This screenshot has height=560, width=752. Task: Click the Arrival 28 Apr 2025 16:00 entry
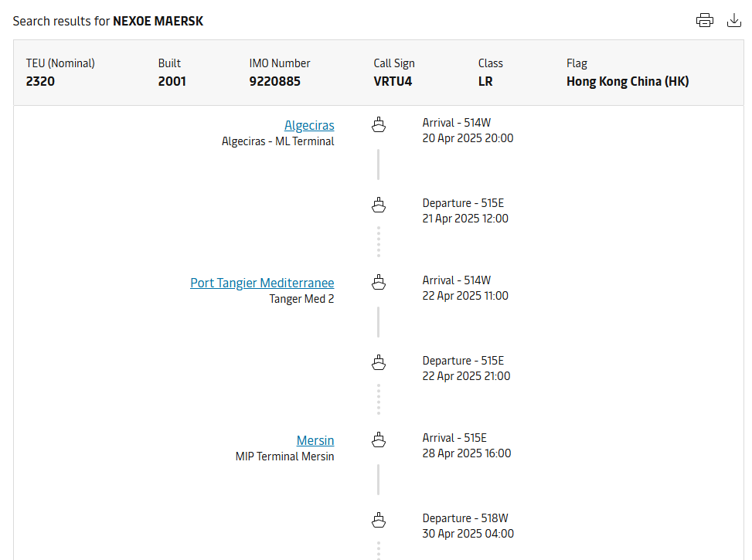(x=466, y=453)
